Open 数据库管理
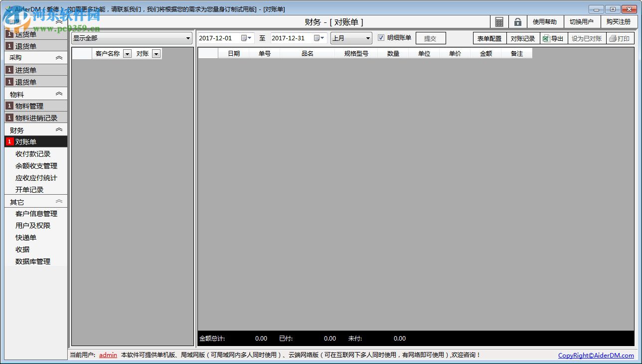 pos(33,261)
